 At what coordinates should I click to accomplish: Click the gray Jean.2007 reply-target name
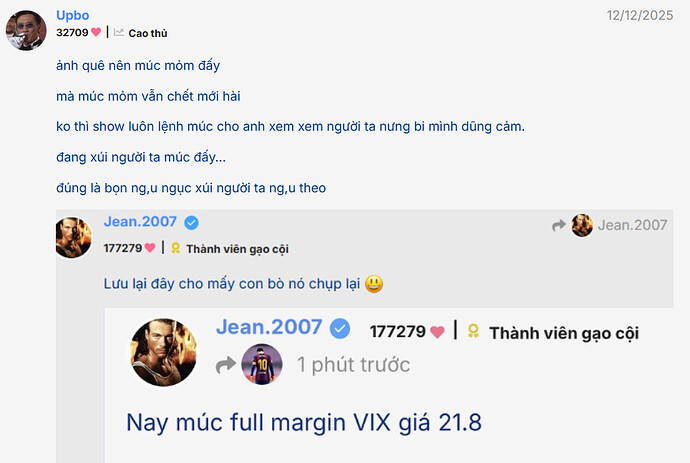pyautogui.click(x=632, y=225)
